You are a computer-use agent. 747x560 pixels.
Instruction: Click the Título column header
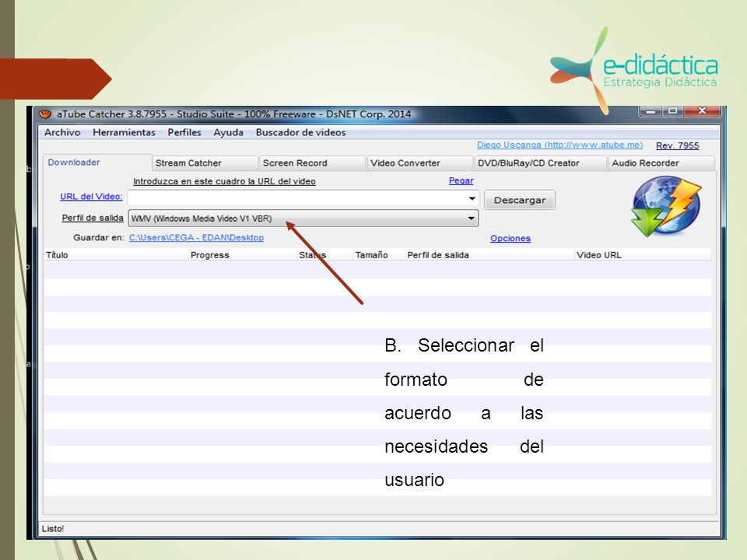(x=116, y=255)
